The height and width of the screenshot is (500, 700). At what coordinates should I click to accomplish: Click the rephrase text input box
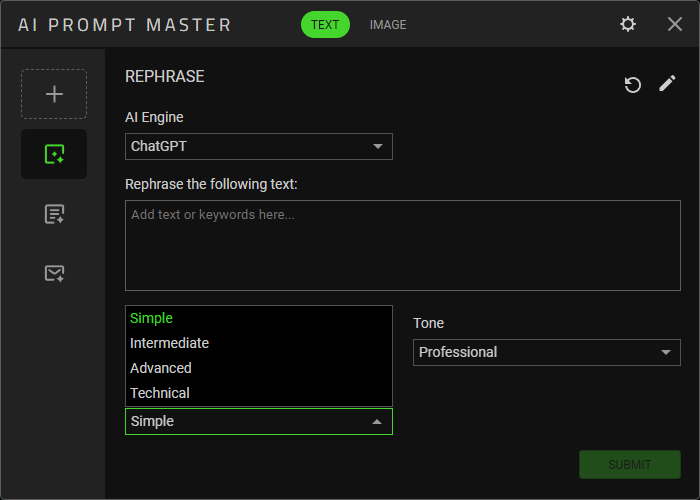click(402, 245)
